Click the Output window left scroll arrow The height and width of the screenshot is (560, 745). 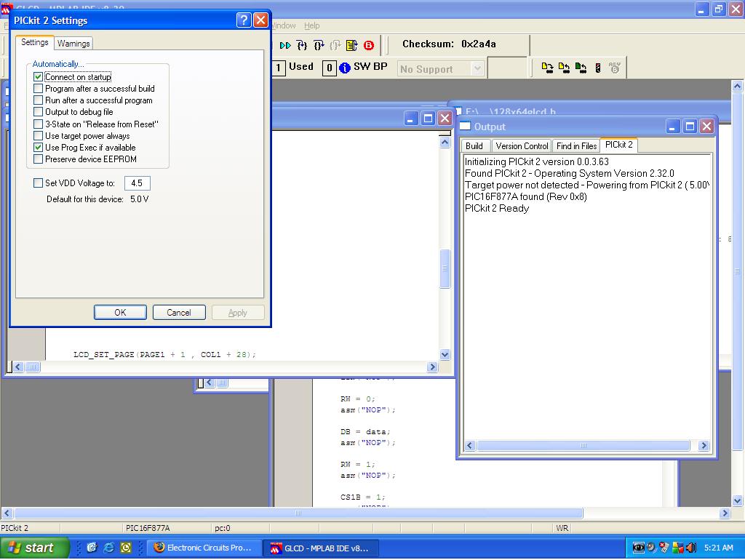(470, 446)
